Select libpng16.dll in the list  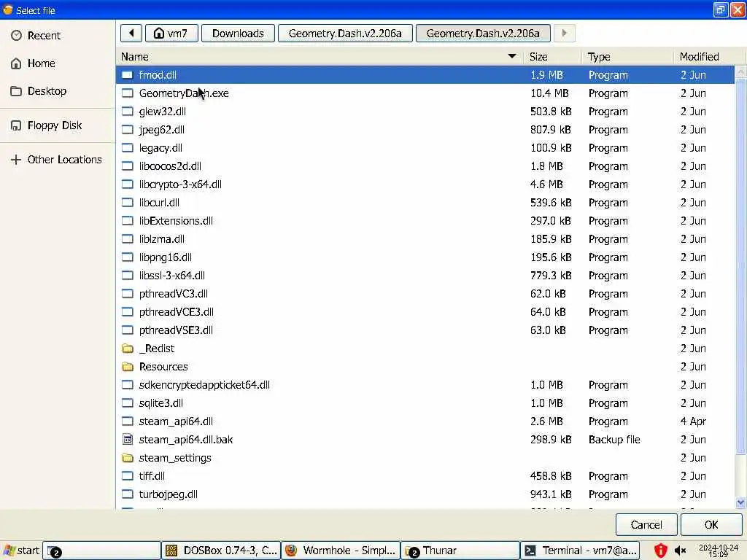[425, 257]
